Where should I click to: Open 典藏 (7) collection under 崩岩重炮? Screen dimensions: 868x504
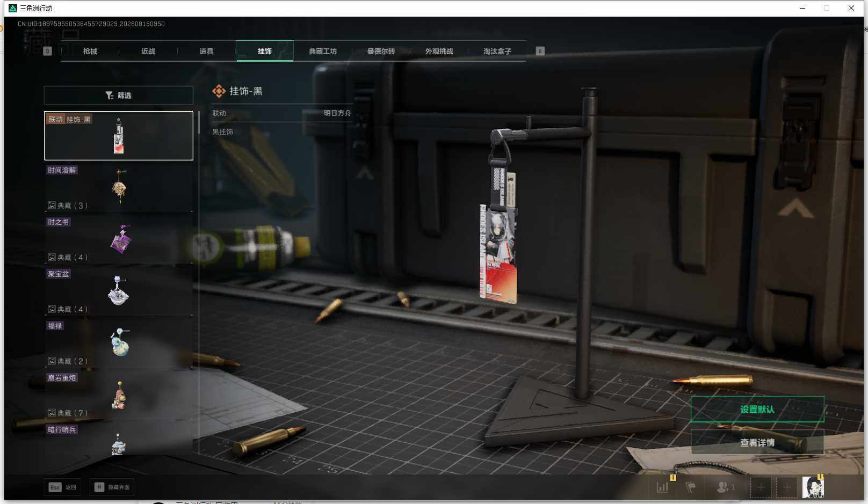pyautogui.click(x=68, y=413)
